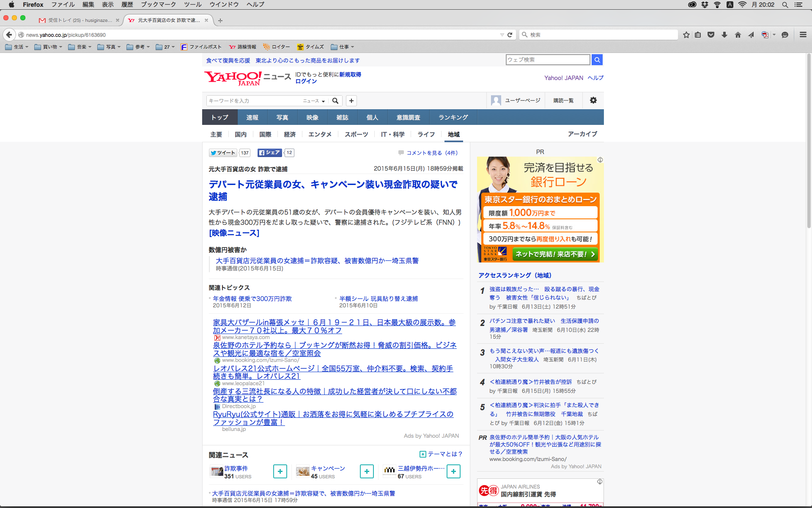
Task: Click the Firefox back arrow button
Action: click(x=9, y=35)
